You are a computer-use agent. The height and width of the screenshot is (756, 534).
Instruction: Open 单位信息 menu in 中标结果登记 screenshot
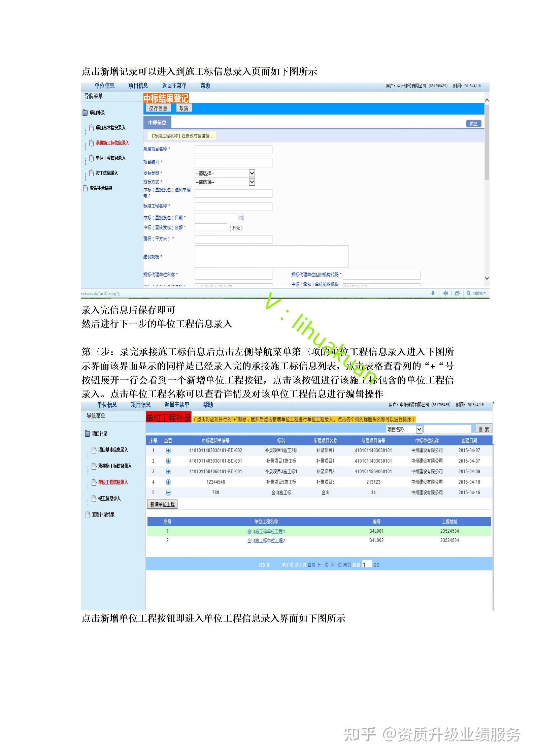point(104,86)
